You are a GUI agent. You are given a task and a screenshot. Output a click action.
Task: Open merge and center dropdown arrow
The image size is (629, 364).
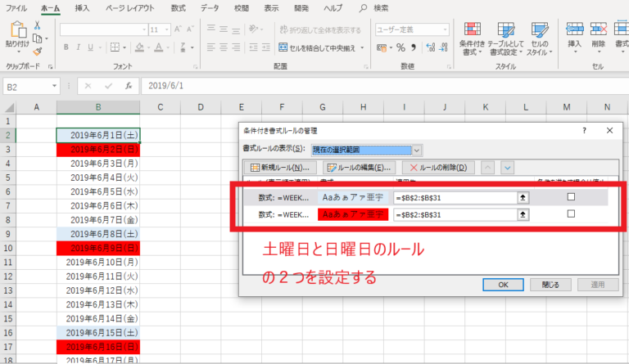click(362, 47)
